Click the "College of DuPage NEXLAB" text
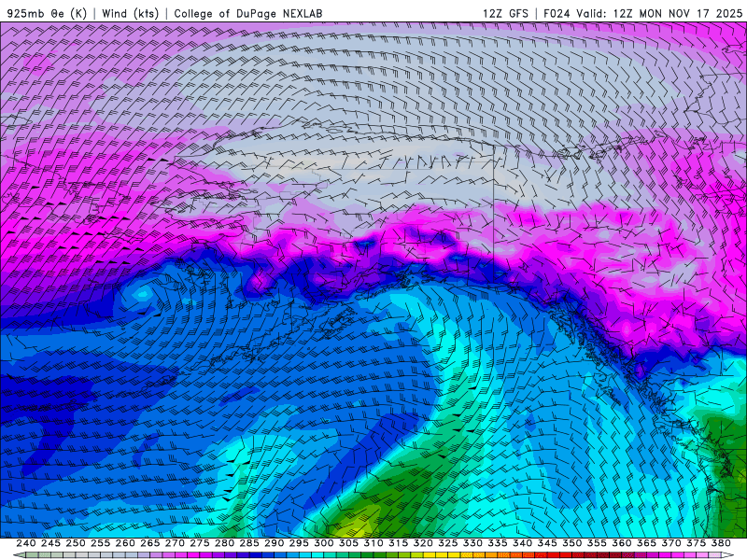This screenshot has width=747, height=560. pos(248,13)
